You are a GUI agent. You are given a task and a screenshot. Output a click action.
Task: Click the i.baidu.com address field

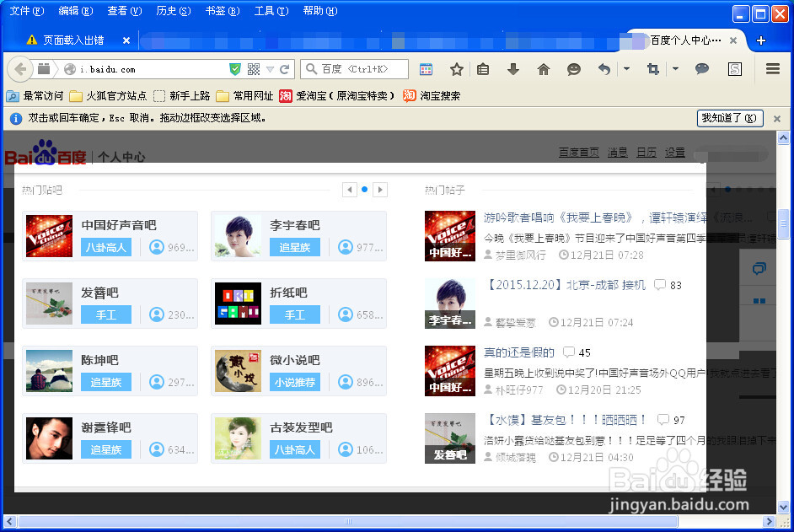(152, 69)
